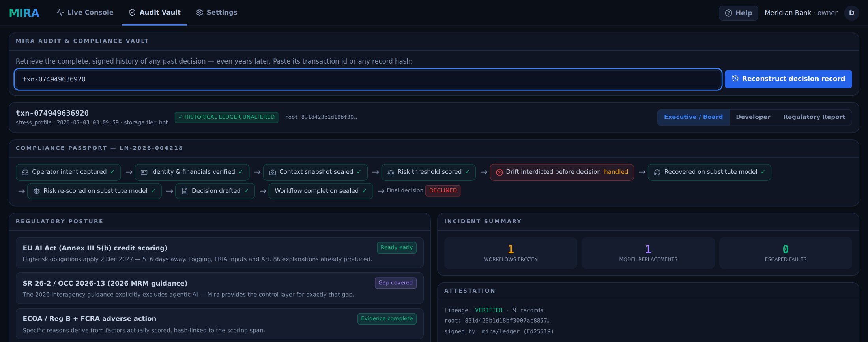
Task: Click the transaction id input field
Action: [x=368, y=79]
